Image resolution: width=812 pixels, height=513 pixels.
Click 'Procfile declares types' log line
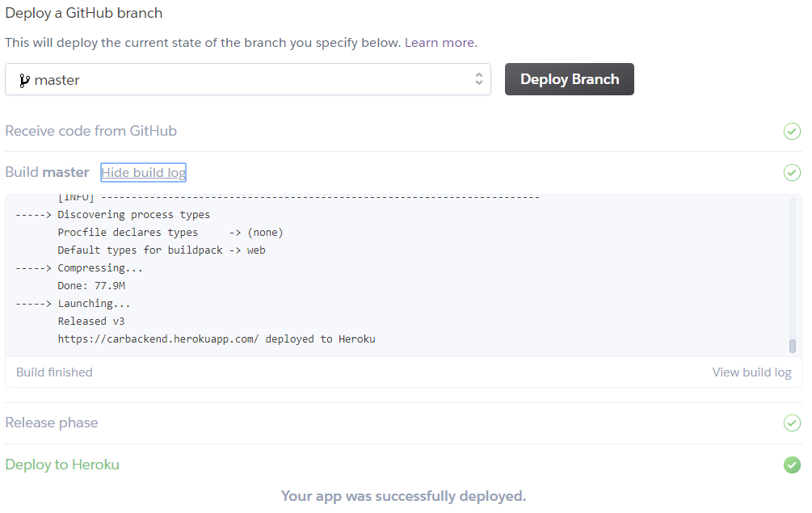tap(170, 233)
